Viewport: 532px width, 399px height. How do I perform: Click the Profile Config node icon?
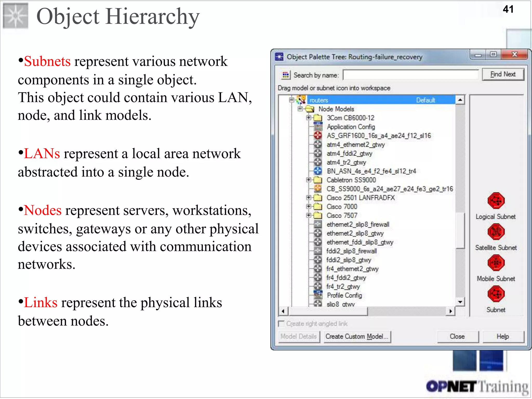(x=318, y=295)
